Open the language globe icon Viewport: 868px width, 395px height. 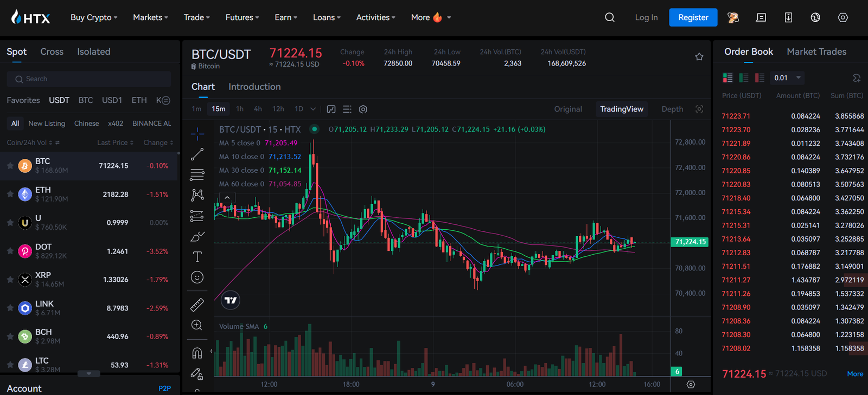click(815, 17)
